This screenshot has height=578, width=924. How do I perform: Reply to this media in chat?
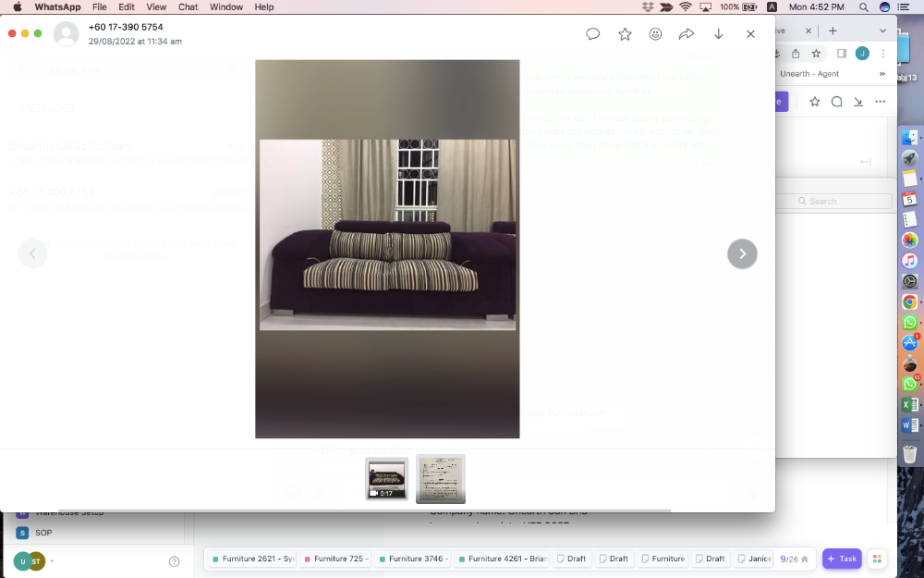[593, 34]
